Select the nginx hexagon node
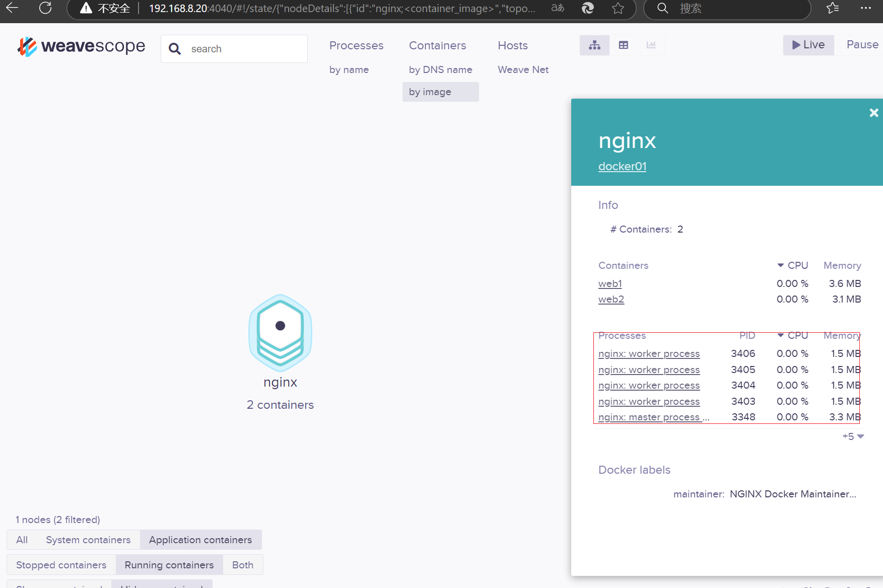Screen dimensions: 883x588 click(281, 333)
